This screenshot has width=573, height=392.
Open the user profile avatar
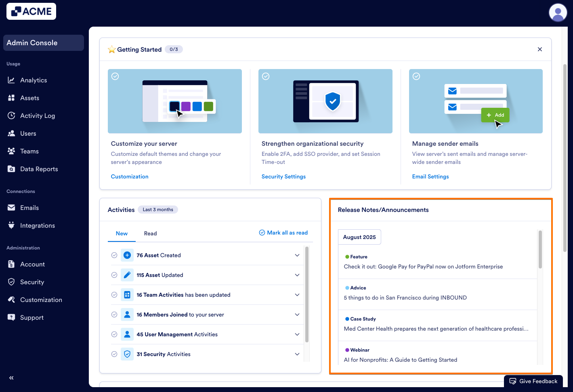pyautogui.click(x=558, y=13)
